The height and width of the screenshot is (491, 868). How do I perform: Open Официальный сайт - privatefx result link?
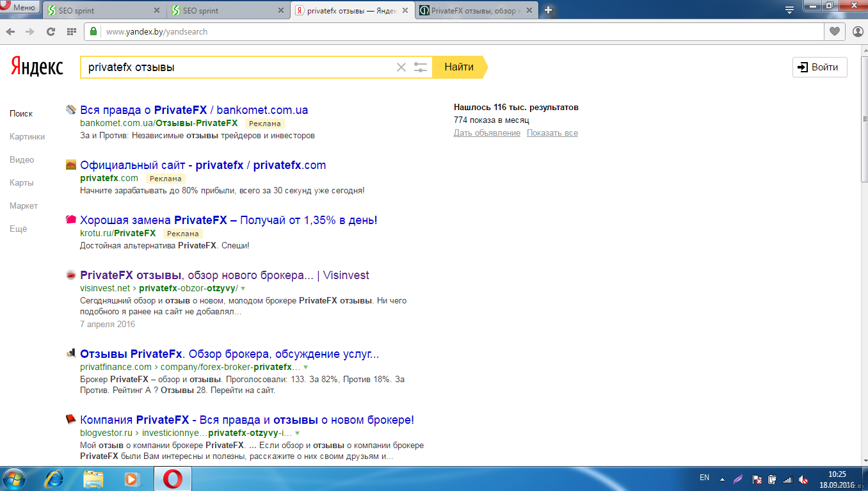coord(203,165)
